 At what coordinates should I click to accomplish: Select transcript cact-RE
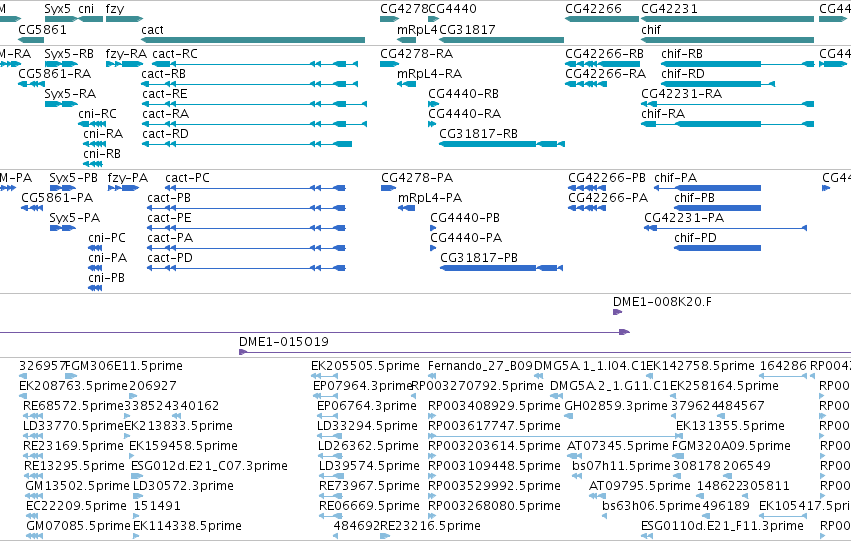click(x=255, y=104)
